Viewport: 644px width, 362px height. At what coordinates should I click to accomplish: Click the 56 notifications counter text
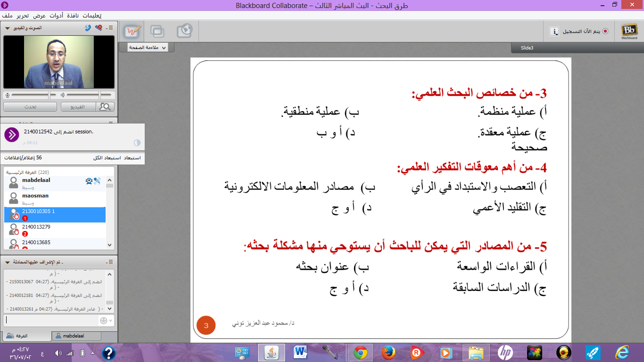pyautogui.click(x=23, y=158)
